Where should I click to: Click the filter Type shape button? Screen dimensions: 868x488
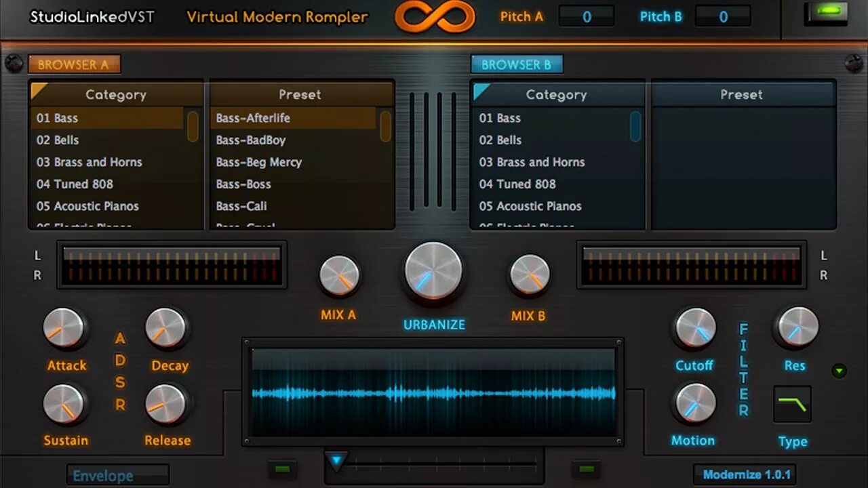[792, 405]
